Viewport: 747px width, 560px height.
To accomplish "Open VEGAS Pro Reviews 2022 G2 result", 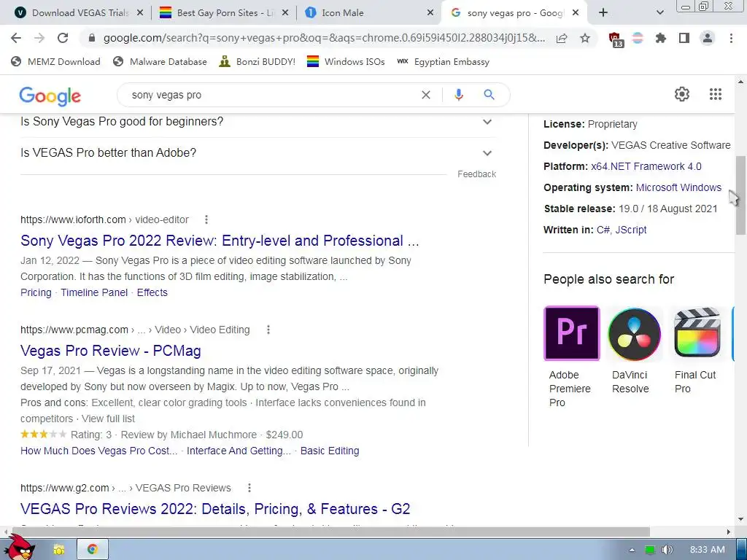I will pos(215,509).
